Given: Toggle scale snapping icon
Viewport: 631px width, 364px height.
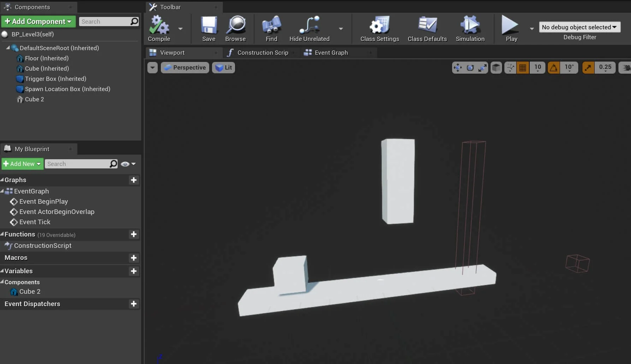Looking at the screenshot, I should 588,67.
